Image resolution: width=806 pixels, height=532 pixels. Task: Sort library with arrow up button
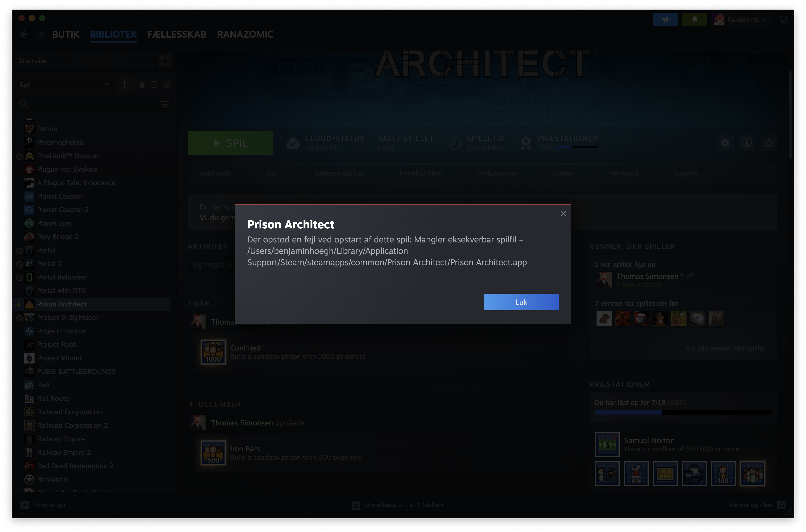pos(124,85)
